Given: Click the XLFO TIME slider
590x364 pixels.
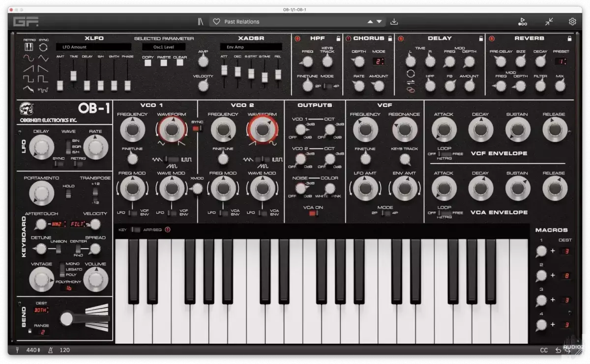Looking at the screenshot, I should pyautogui.click(x=74, y=76).
